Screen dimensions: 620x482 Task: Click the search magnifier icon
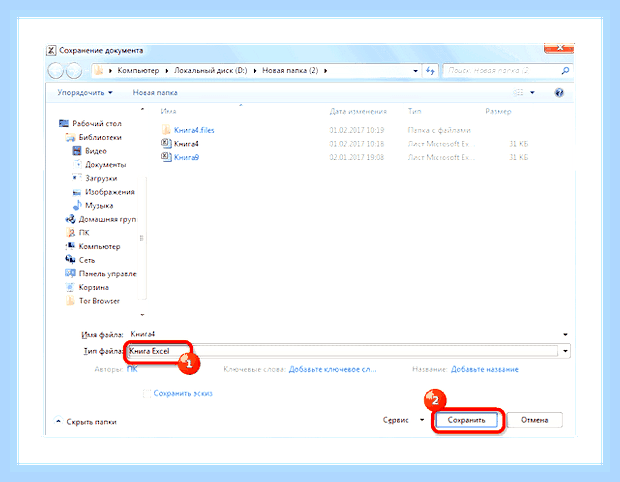[565, 71]
